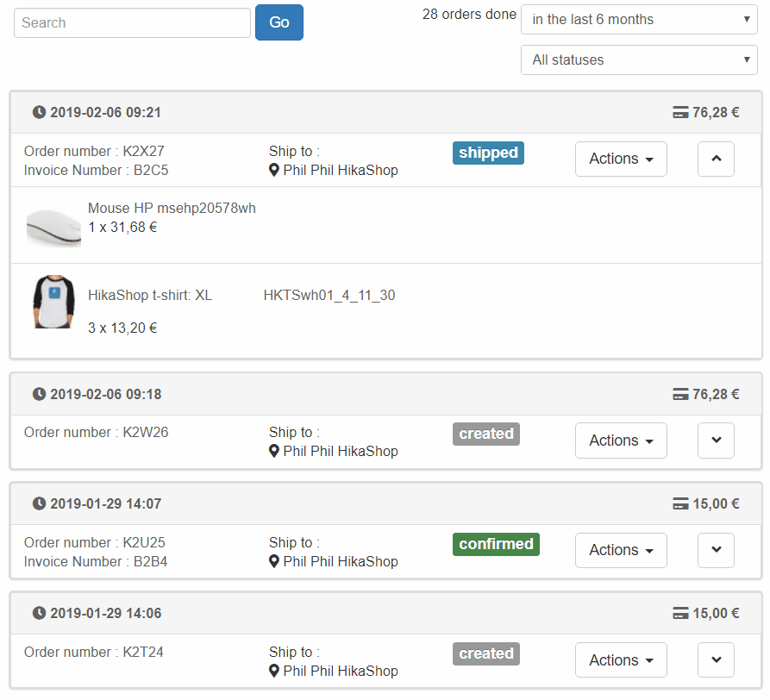Open the Mouse HP msehp20578wh product link

click(x=172, y=208)
